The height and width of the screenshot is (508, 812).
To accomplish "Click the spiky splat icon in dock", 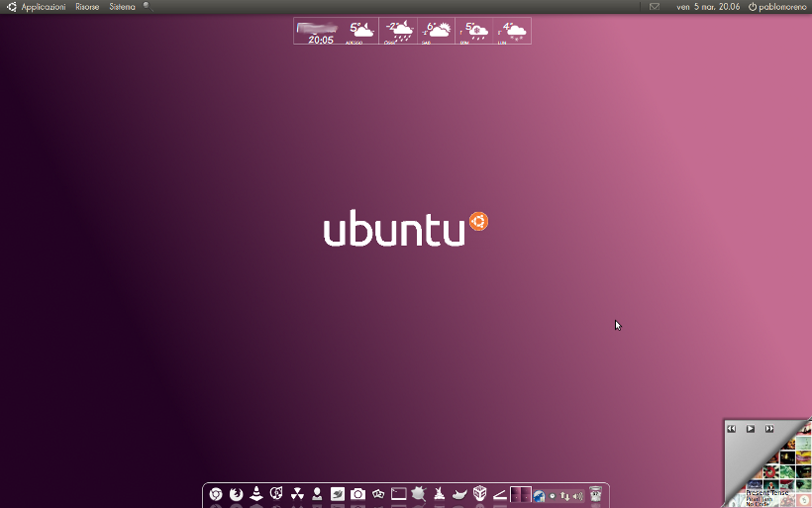I will (419, 494).
